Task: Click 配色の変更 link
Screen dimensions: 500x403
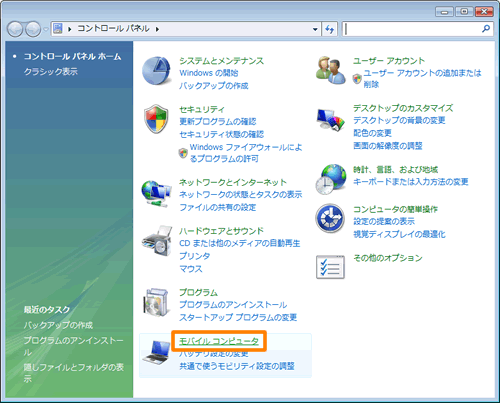Action: tap(372, 133)
